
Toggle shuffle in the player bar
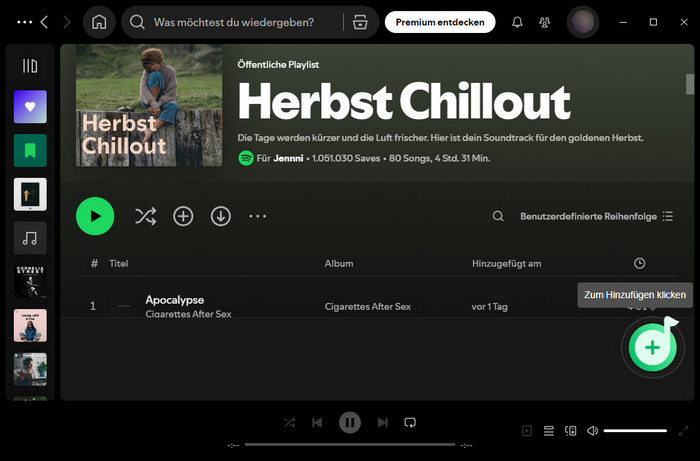tap(289, 422)
